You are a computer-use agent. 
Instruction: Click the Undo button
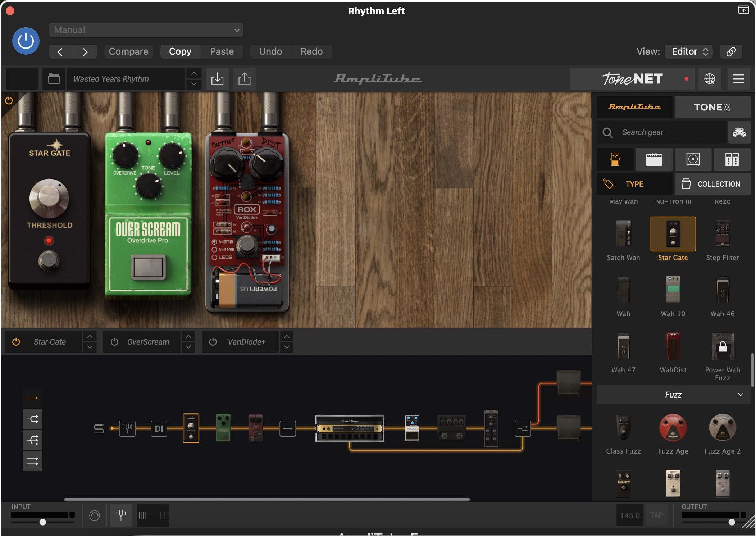270,51
